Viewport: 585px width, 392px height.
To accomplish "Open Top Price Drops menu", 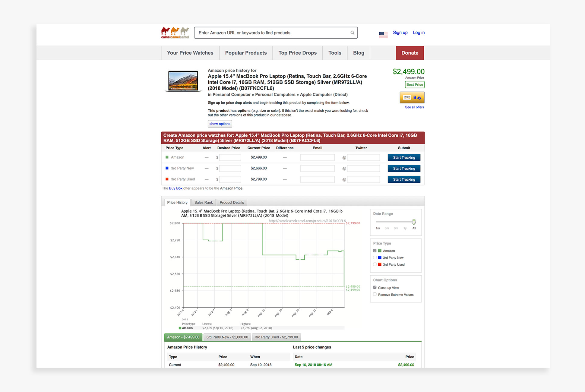I will pyautogui.click(x=297, y=53).
